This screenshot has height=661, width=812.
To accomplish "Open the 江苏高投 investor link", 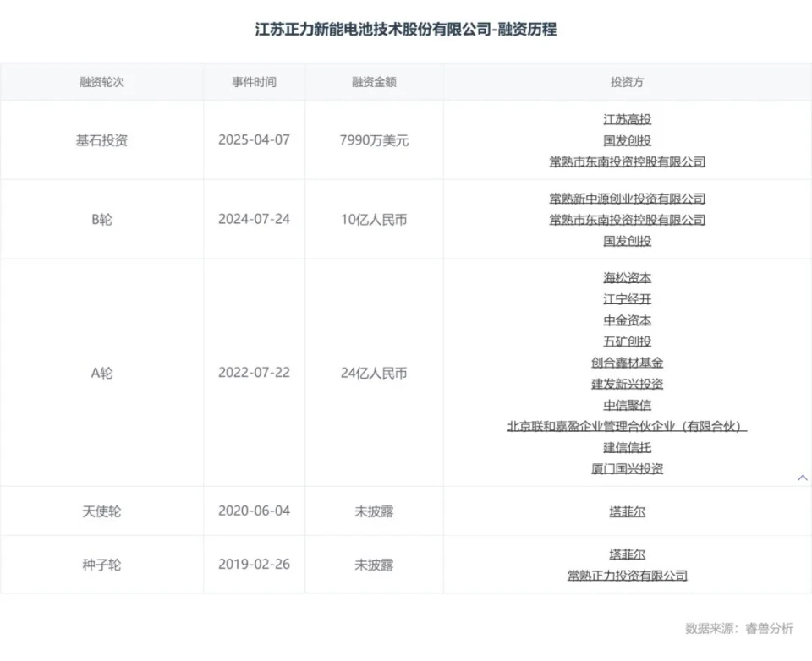I will (x=627, y=119).
